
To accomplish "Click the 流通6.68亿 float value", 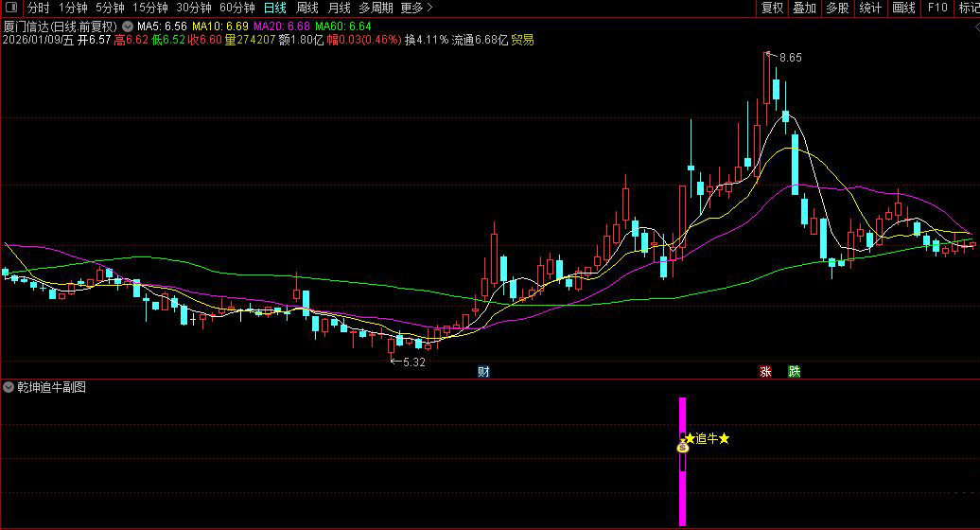I will click(480, 40).
